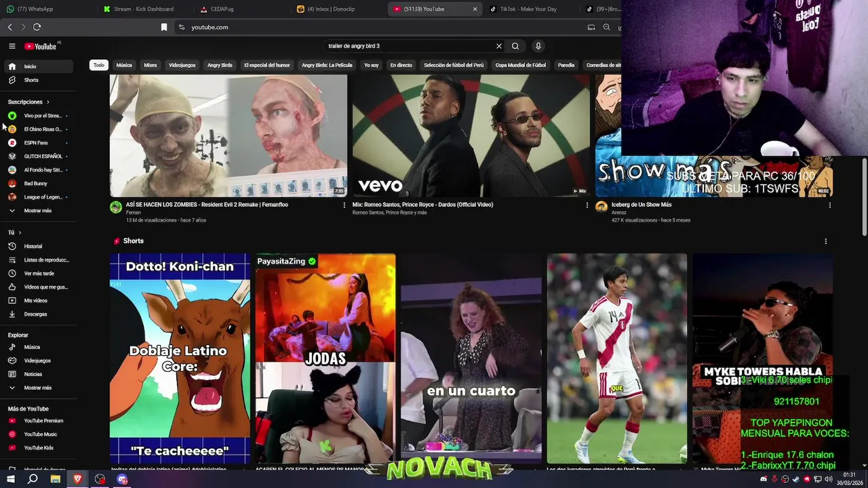Viewport: 868px width, 488px height.
Task: Reload the page with the refresh icon
Action: [37, 27]
